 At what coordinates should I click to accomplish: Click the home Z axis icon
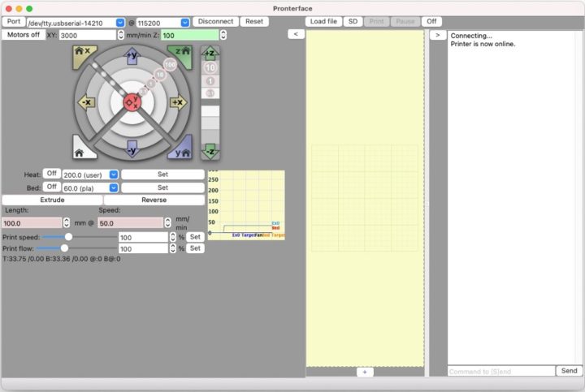[182, 54]
